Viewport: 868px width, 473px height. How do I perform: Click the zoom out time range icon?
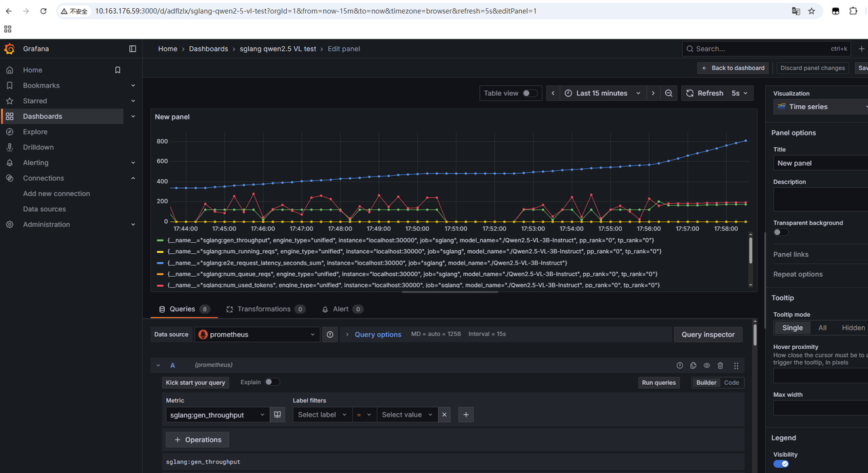669,94
